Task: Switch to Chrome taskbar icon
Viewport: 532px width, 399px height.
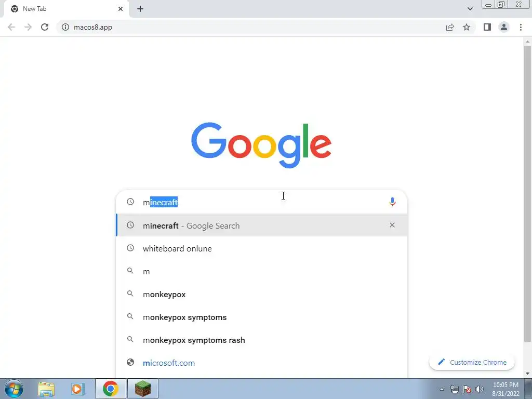Action: tap(111, 389)
